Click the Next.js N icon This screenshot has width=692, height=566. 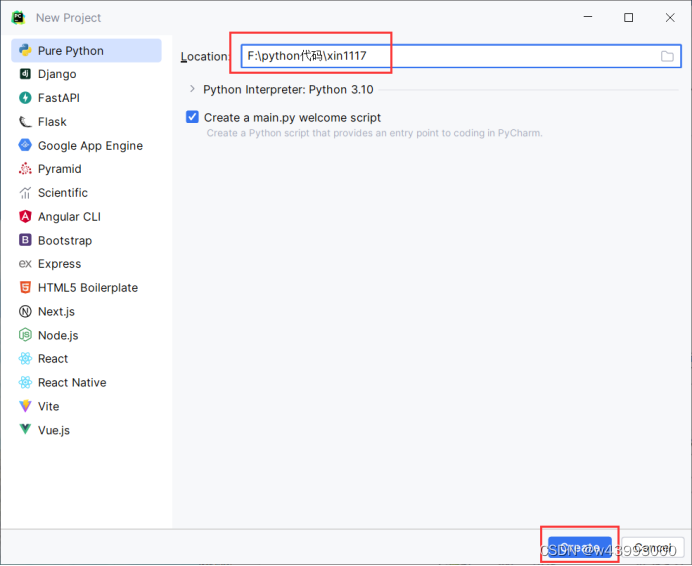coord(25,311)
